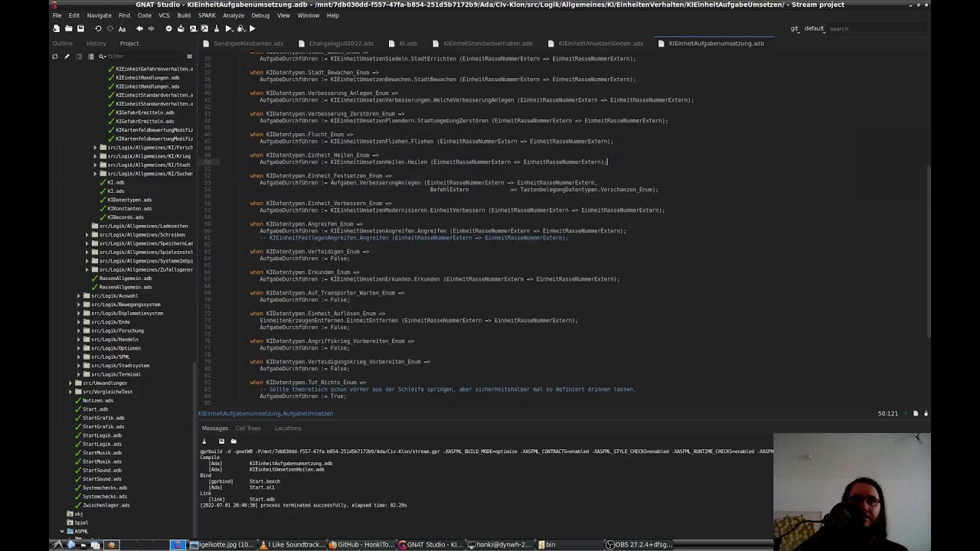The width and height of the screenshot is (980, 551).
Task: Click the open file folder toolbar icon
Action: pos(68,28)
